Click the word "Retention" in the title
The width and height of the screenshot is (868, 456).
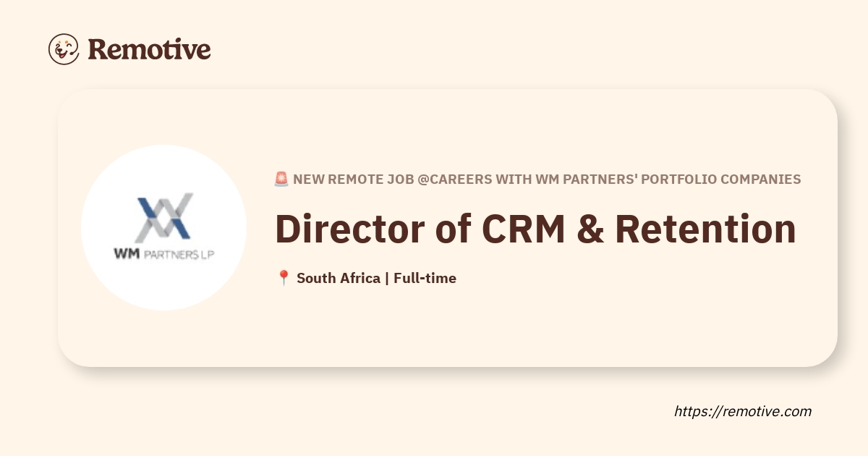[x=705, y=228]
